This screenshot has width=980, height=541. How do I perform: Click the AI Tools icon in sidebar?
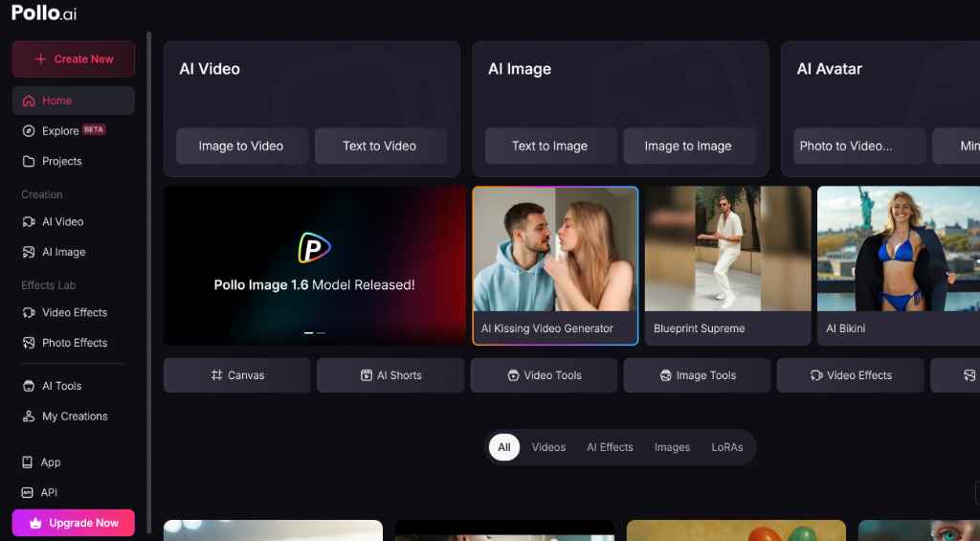[x=29, y=386]
